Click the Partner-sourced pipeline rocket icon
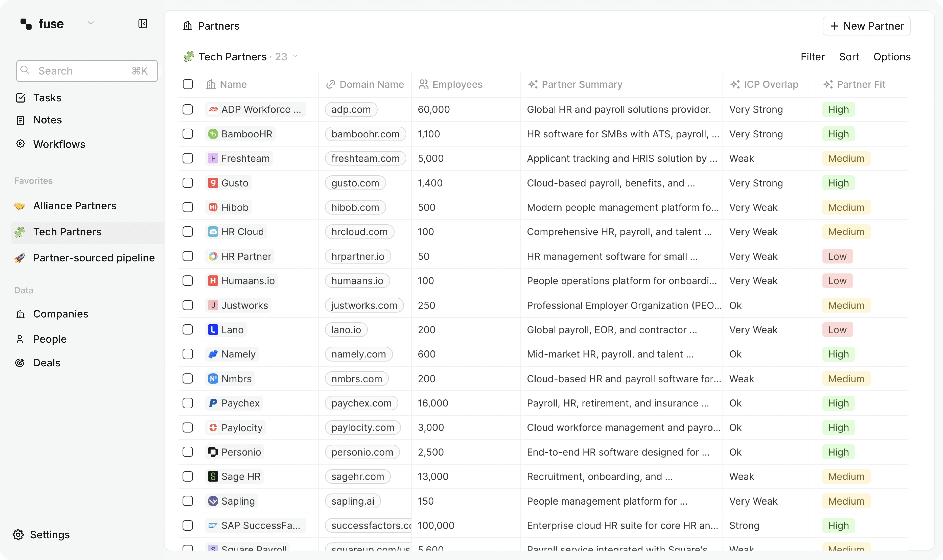Viewport: 943px width, 560px height. point(20,258)
